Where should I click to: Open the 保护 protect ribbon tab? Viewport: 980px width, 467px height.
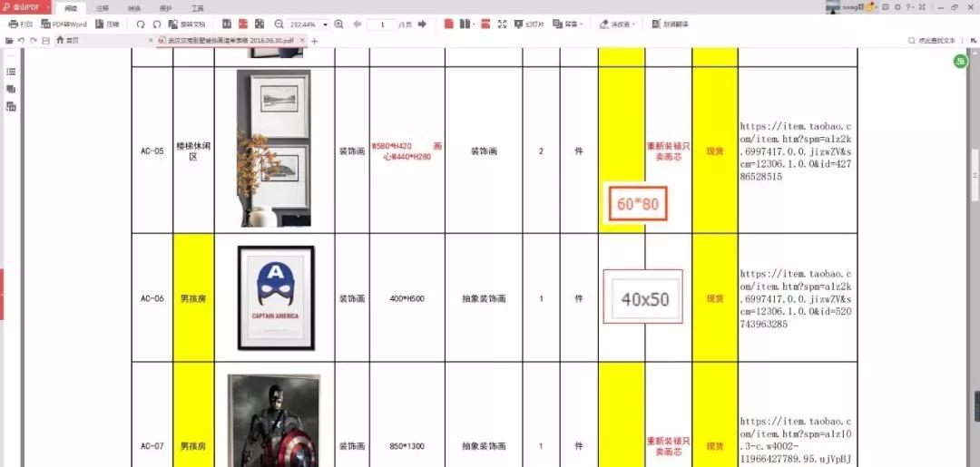point(166,8)
